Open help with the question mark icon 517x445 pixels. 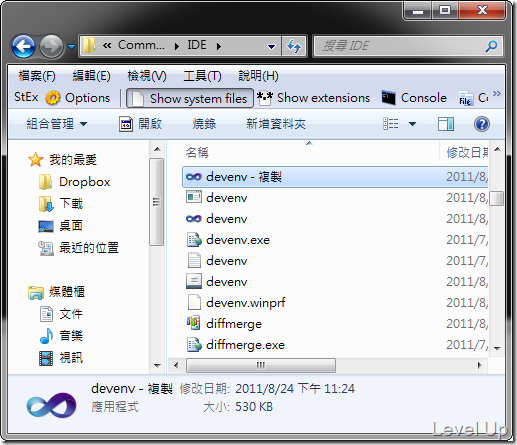click(x=482, y=124)
